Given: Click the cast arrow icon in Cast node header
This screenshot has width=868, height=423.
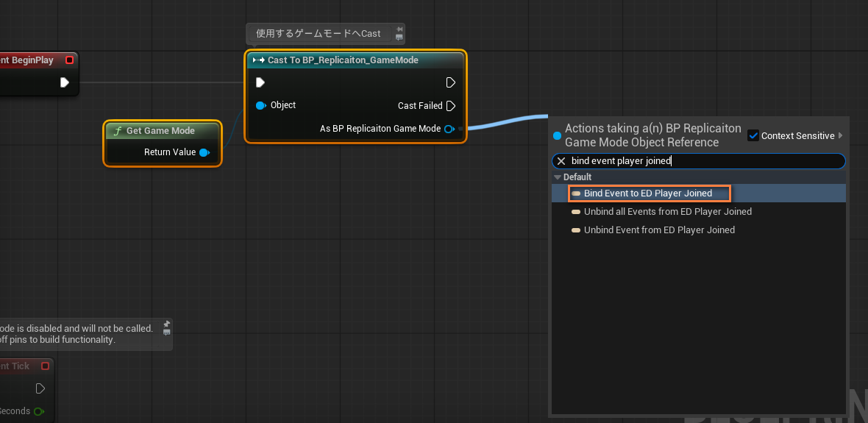Looking at the screenshot, I should pyautogui.click(x=258, y=60).
